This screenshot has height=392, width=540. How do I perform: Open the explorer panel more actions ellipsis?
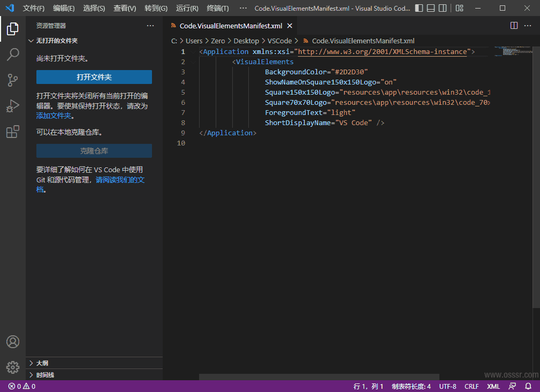tap(150, 26)
